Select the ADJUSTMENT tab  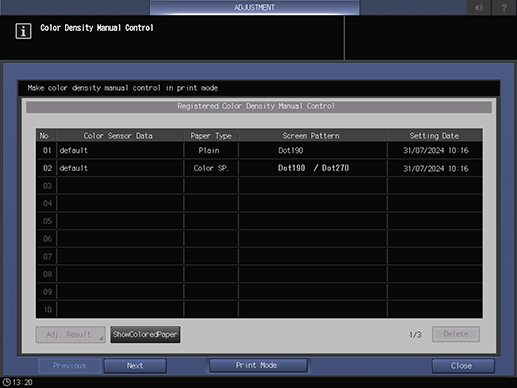pyautogui.click(x=254, y=7)
